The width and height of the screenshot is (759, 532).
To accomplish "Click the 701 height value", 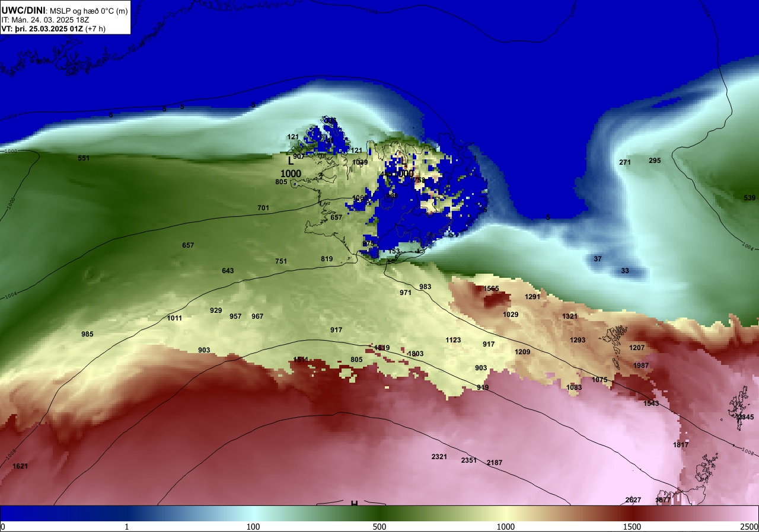I will [x=263, y=208].
